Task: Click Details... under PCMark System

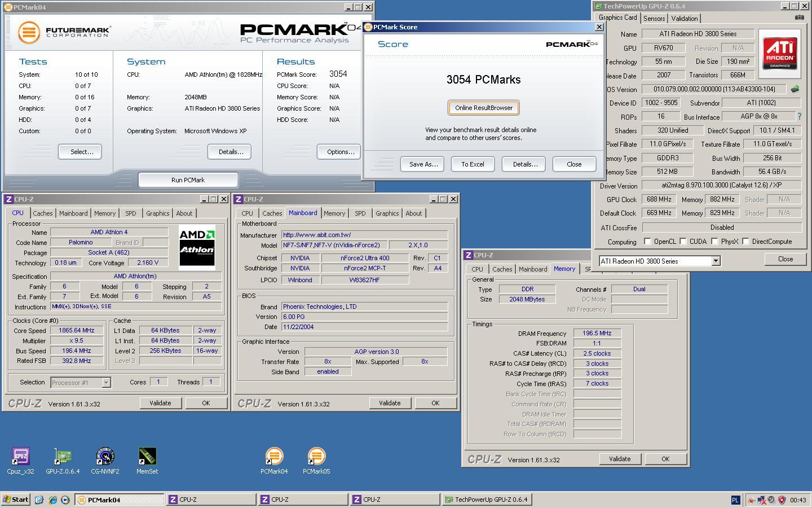Action: [231, 152]
